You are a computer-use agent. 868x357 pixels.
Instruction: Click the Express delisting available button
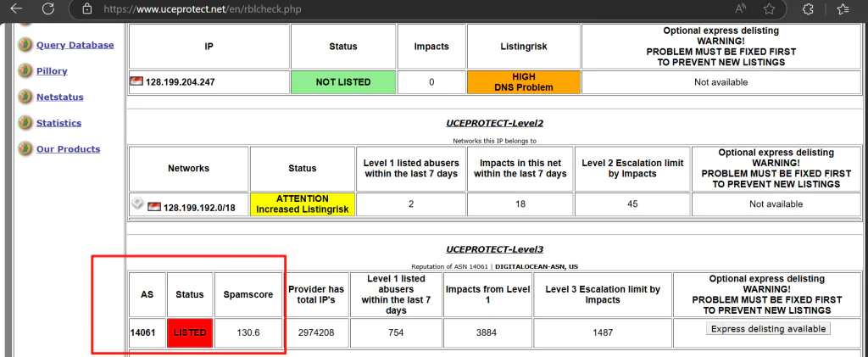point(768,329)
